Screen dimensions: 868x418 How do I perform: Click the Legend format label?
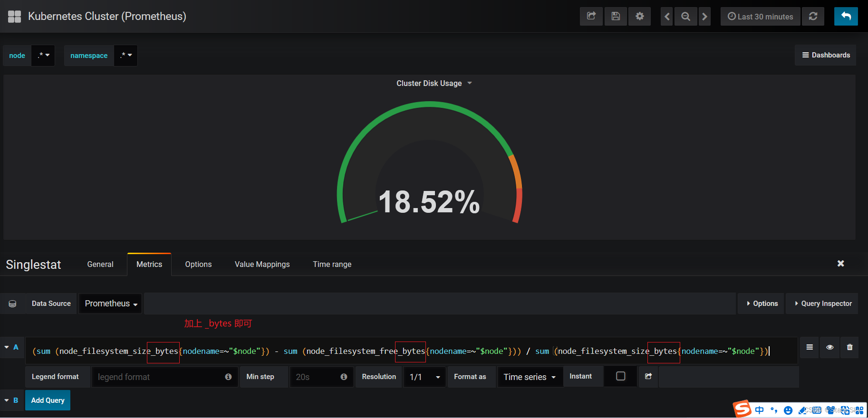pyautogui.click(x=55, y=377)
